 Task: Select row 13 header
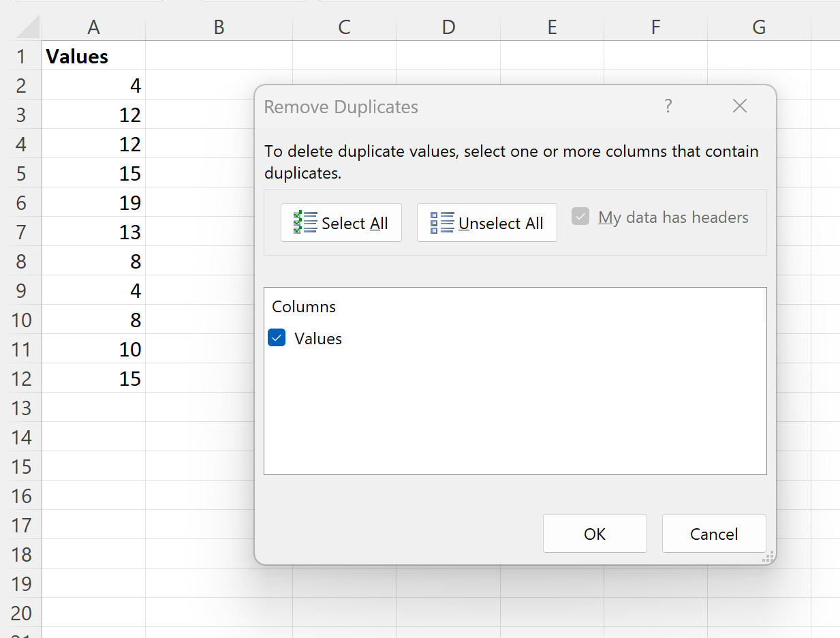[21, 408]
